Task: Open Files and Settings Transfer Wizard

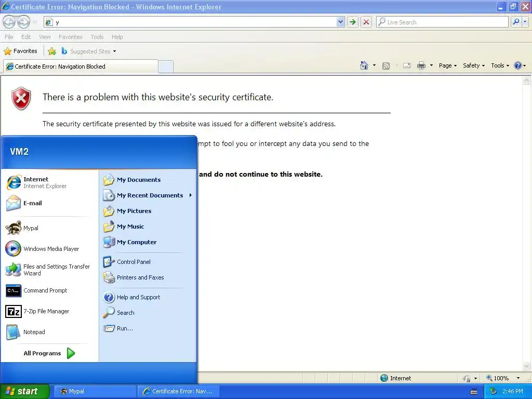Action: coord(49,270)
